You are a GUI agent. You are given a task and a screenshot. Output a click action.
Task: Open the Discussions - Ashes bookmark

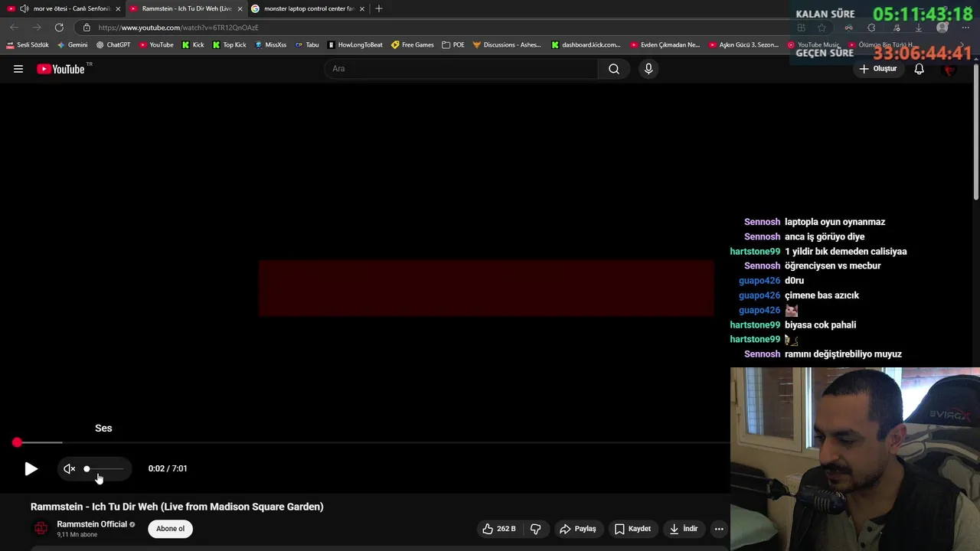click(x=507, y=44)
